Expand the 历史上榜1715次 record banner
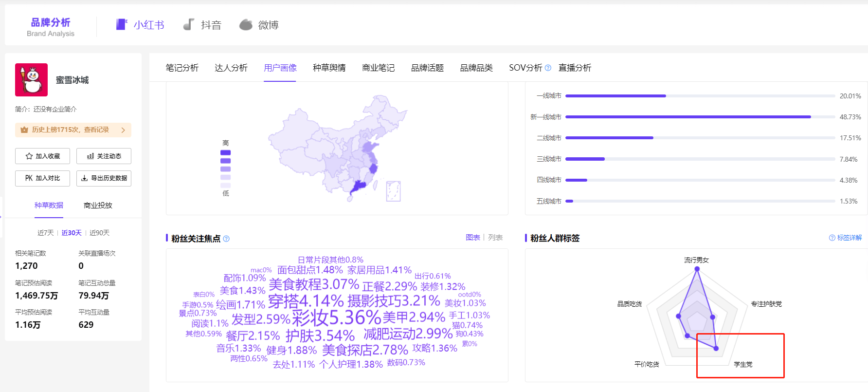Screen dimensions: 868x392 tap(73, 130)
